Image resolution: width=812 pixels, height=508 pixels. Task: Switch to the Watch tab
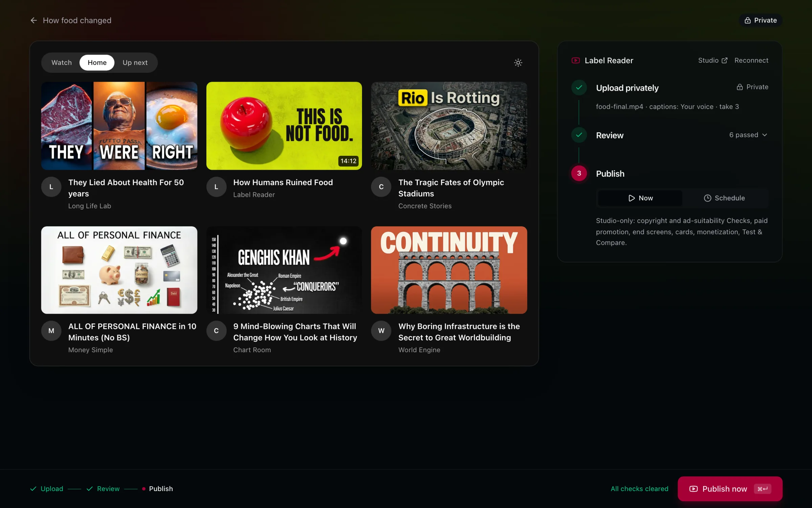click(x=62, y=63)
